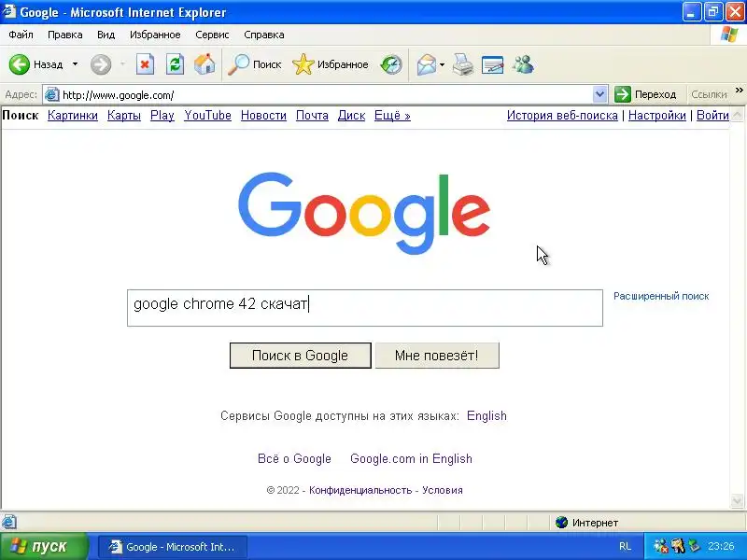Viewport: 747px width, 560px height.
Task: Refresh the page with green arrows icon
Action: pos(175,64)
